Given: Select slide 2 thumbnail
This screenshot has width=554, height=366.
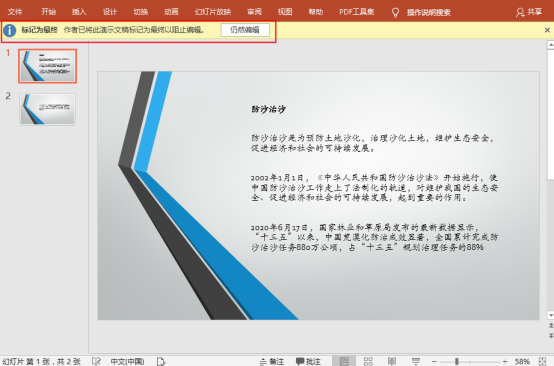Looking at the screenshot, I should coord(47,109).
